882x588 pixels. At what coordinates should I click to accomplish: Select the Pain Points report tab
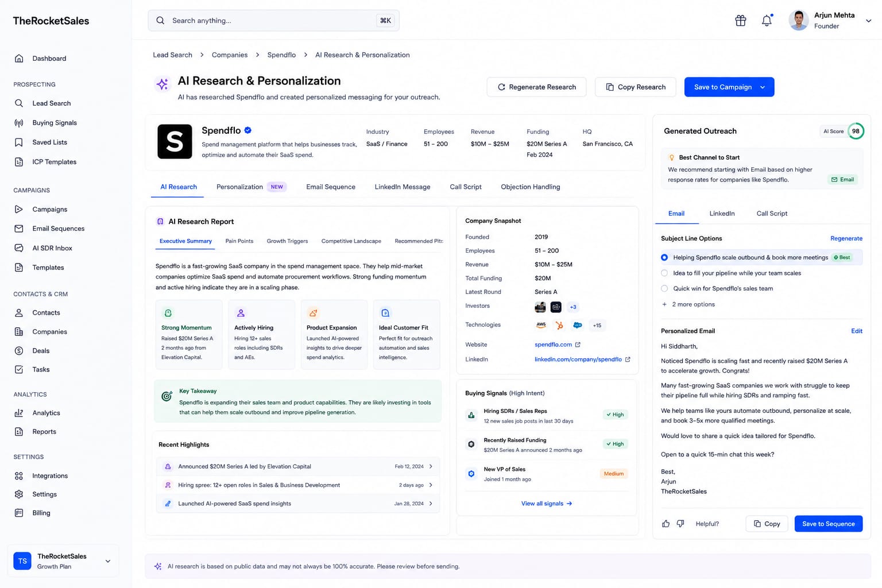(239, 241)
